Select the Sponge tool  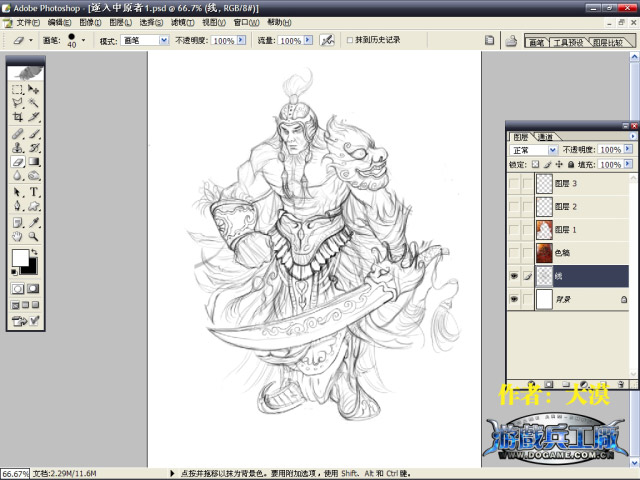click(x=34, y=176)
